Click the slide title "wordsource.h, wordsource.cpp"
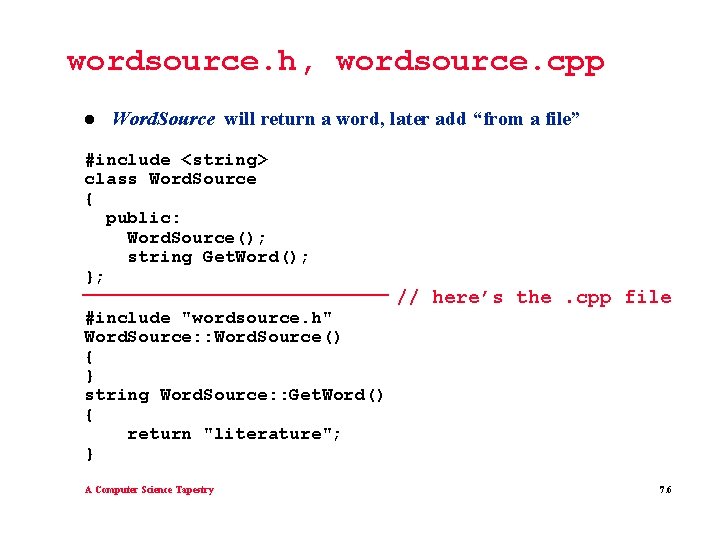 click(335, 63)
